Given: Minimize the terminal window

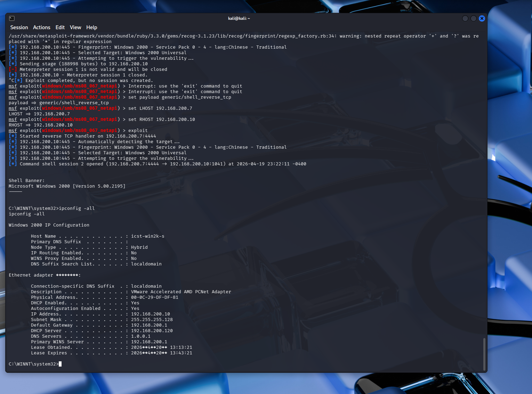Looking at the screenshot, I should 465,18.
